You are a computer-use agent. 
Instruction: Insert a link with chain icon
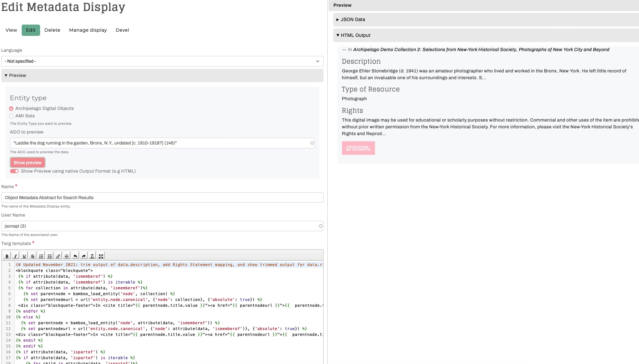click(x=58, y=256)
